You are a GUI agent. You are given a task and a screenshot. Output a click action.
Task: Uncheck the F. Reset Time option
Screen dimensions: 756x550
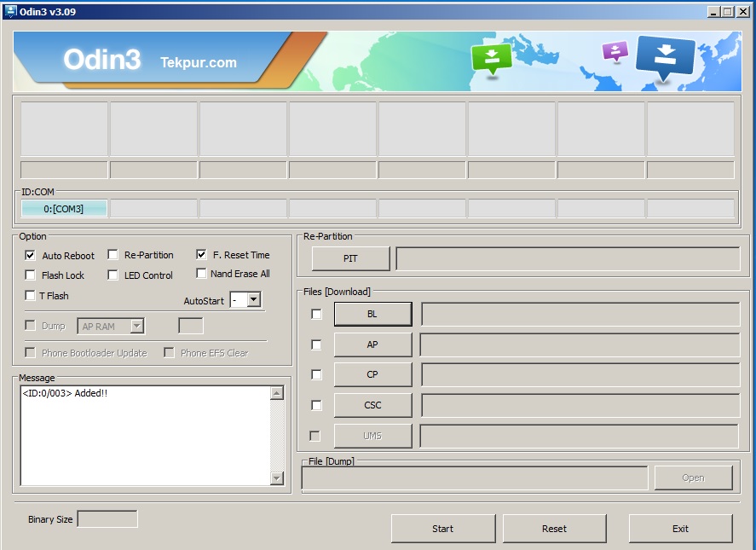click(201, 254)
